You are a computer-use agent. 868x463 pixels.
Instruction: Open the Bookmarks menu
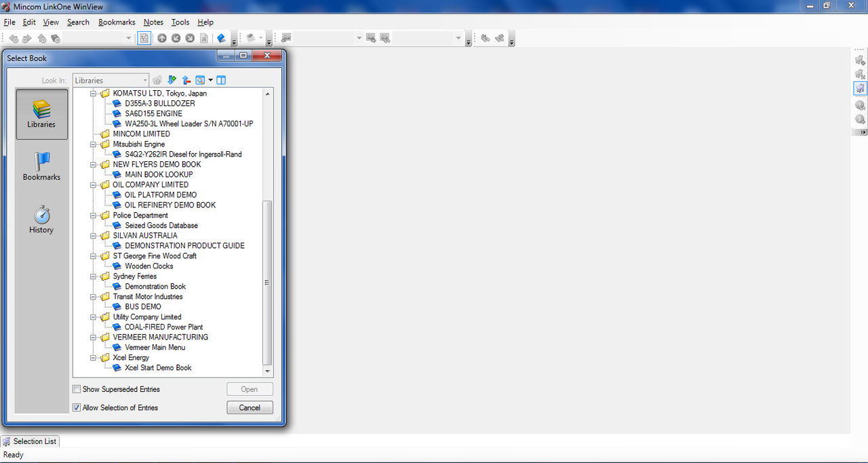pyautogui.click(x=117, y=22)
